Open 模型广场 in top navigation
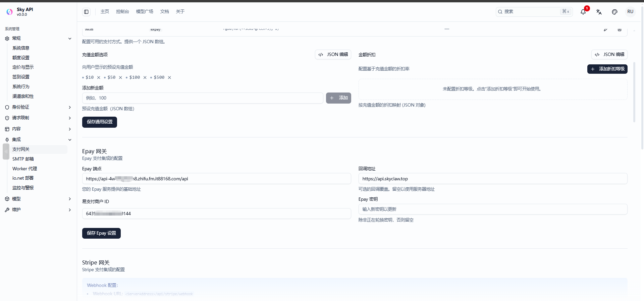The width and height of the screenshot is (644, 301). 145,12
